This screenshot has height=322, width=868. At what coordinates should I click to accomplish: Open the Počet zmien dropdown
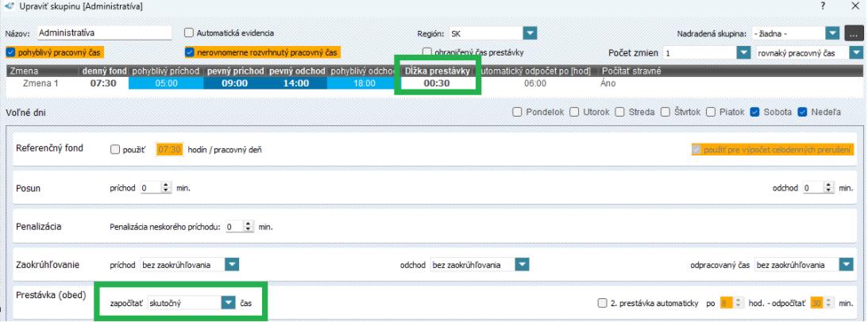click(x=743, y=52)
